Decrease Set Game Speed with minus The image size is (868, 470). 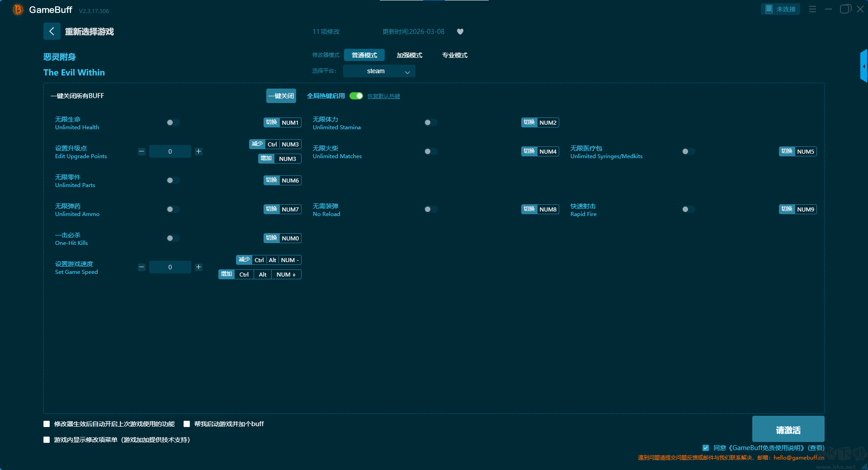pos(142,267)
